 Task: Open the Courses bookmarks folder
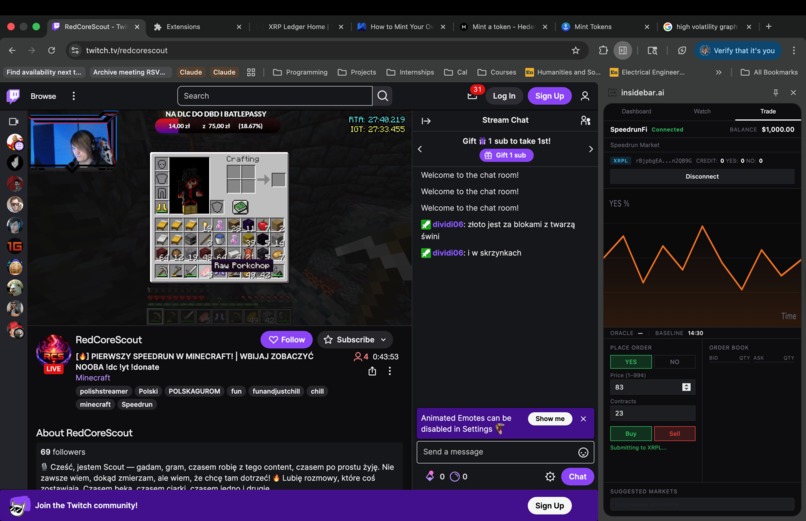click(497, 72)
